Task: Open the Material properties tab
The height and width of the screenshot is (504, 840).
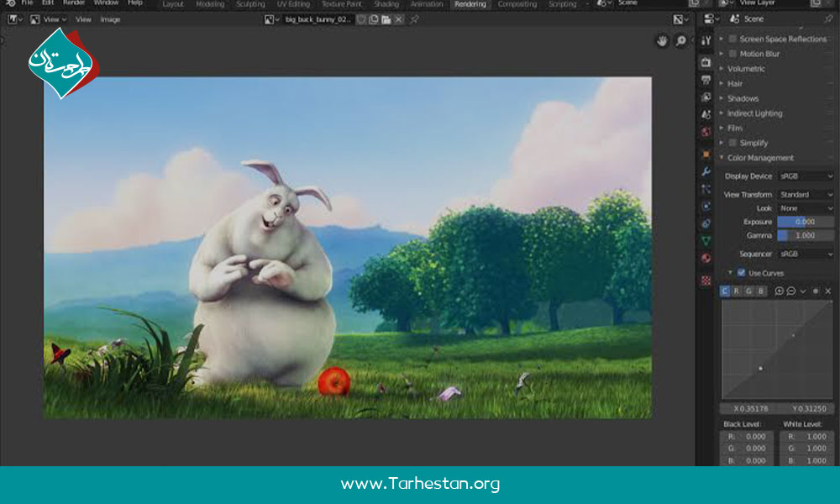Action: click(706, 258)
